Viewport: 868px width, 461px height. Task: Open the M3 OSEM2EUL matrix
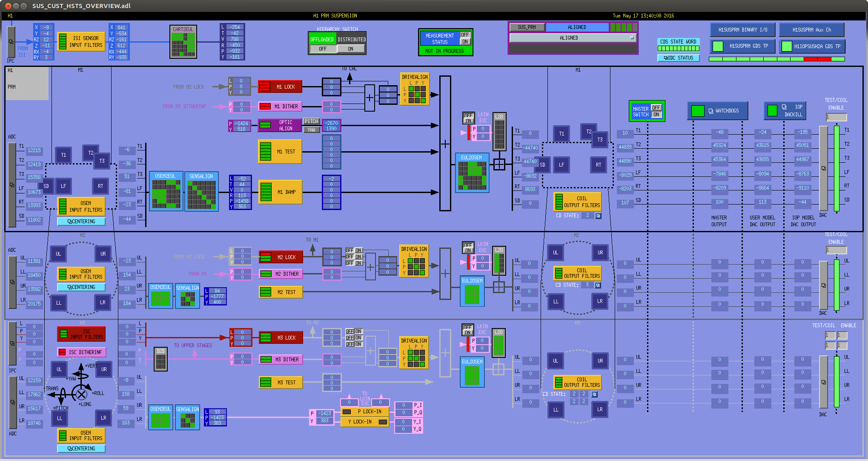160,417
